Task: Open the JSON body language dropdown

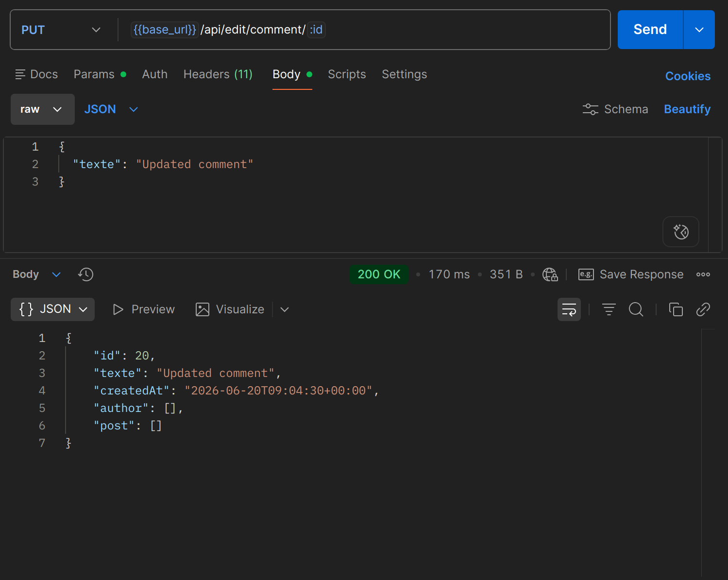Action: tap(111, 109)
